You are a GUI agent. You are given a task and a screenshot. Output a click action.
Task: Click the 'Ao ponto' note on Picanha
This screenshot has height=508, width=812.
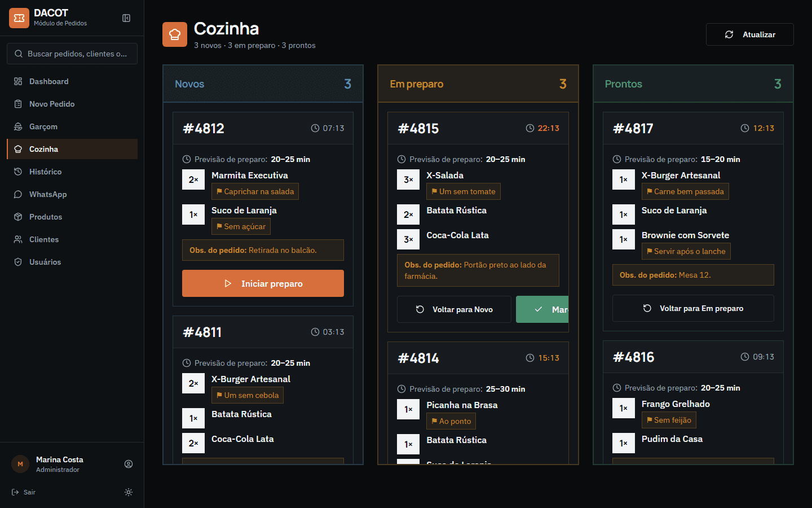(x=451, y=421)
